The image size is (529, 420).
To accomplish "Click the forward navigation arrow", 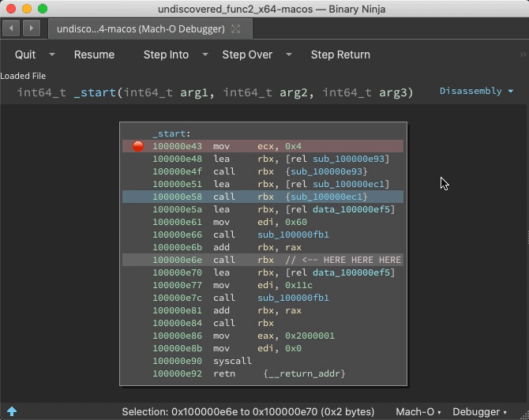I will 31,28.
